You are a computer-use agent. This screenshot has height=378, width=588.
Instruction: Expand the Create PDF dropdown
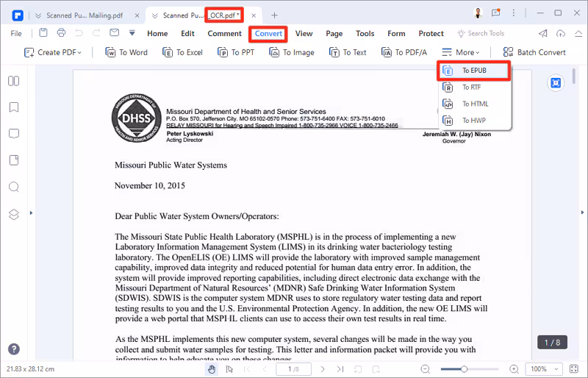tap(52, 52)
